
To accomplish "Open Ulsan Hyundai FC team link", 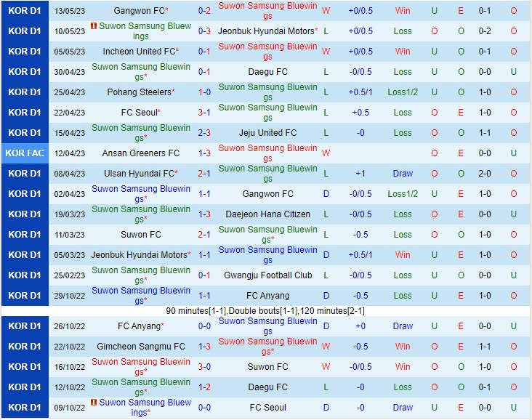I will [141, 174].
